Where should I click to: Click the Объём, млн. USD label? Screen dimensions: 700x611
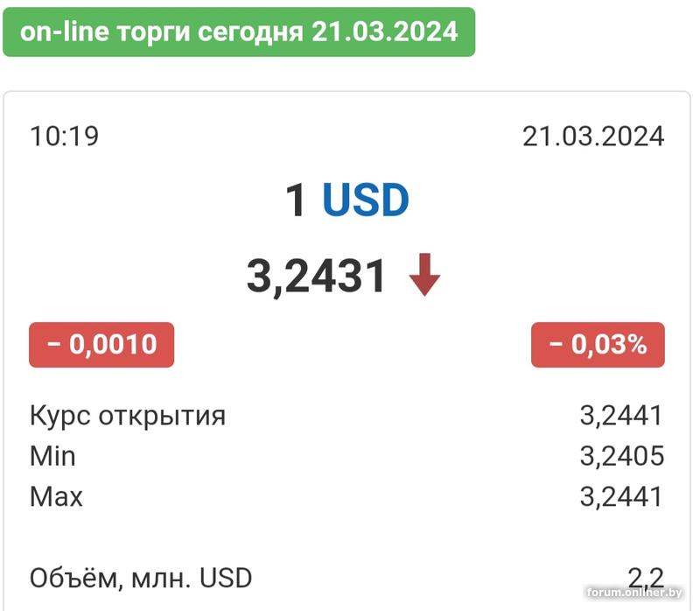[141, 578]
